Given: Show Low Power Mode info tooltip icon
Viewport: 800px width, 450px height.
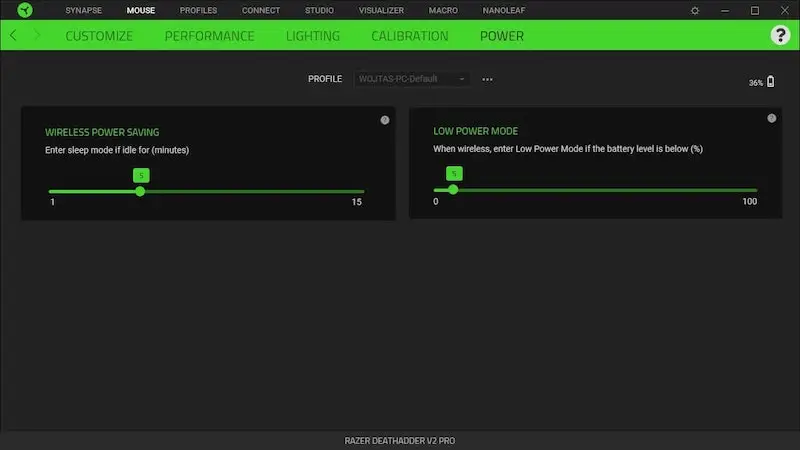Looking at the screenshot, I should click(771, 118).
